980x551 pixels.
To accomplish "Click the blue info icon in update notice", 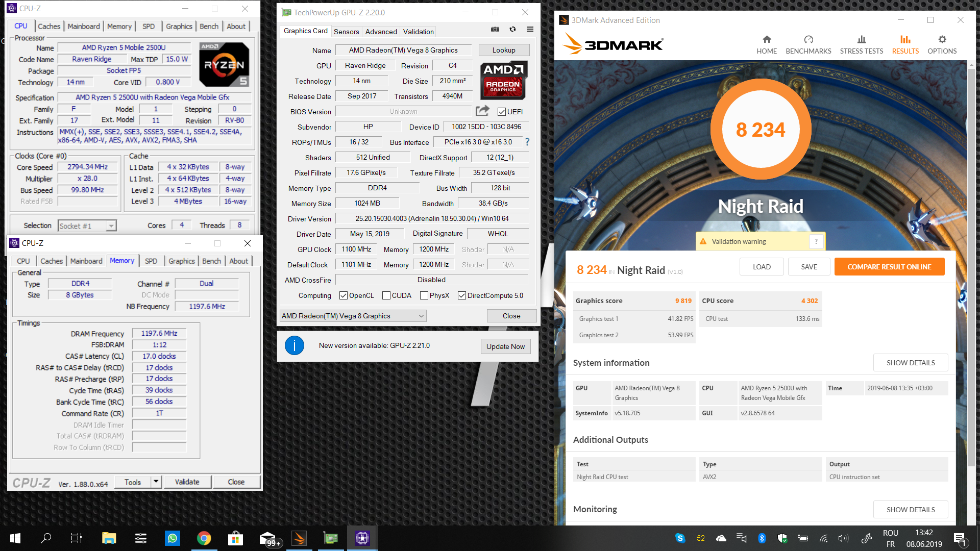I will [x=295, y=345].
